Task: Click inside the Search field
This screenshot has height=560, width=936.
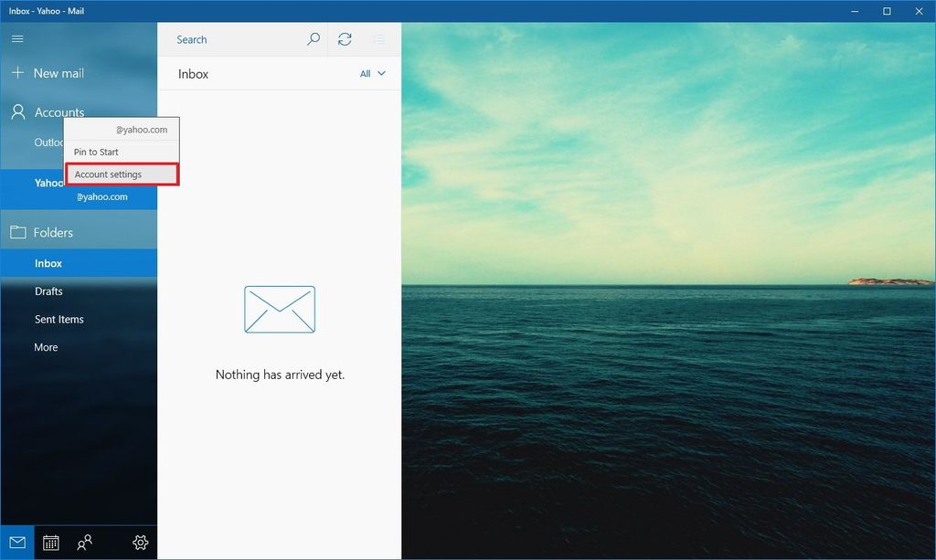Action: coord(229,39)
